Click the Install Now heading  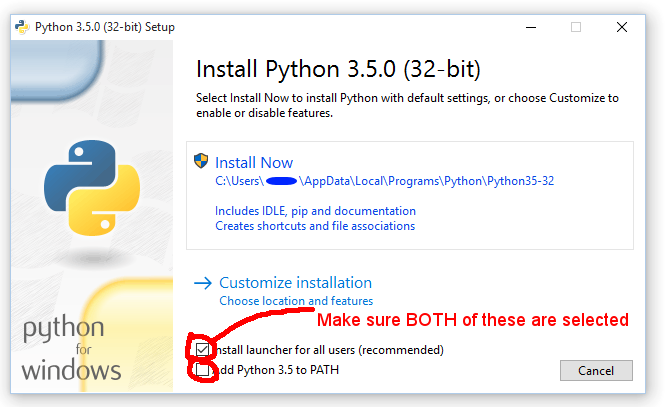click(254, 163)
